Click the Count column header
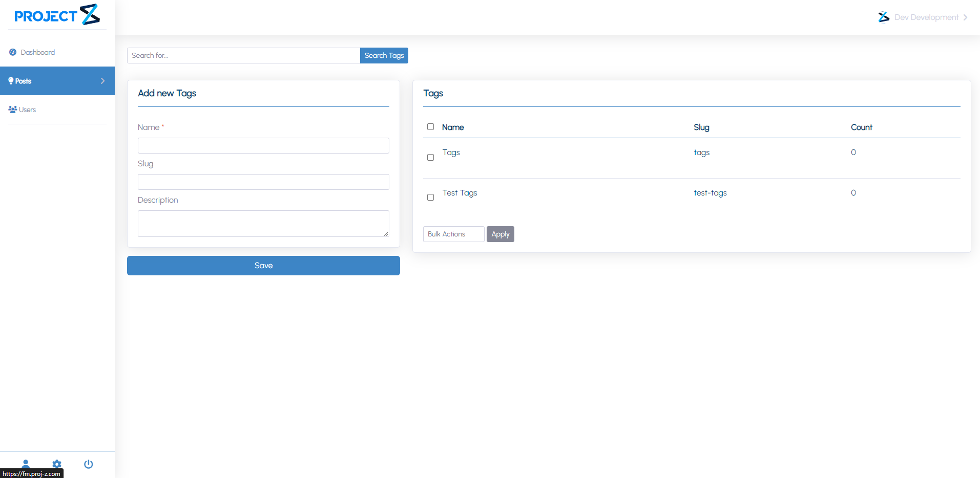Screen dimensions: 980x478 click(x=861, y=127)
